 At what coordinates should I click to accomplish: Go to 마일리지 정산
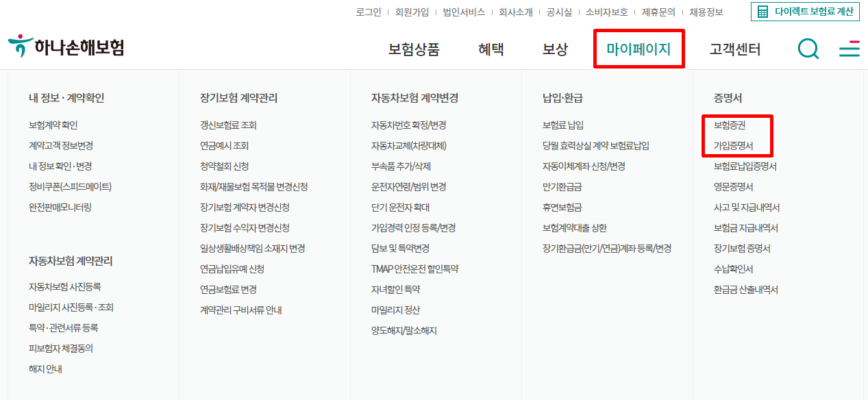tap(396, 310)
